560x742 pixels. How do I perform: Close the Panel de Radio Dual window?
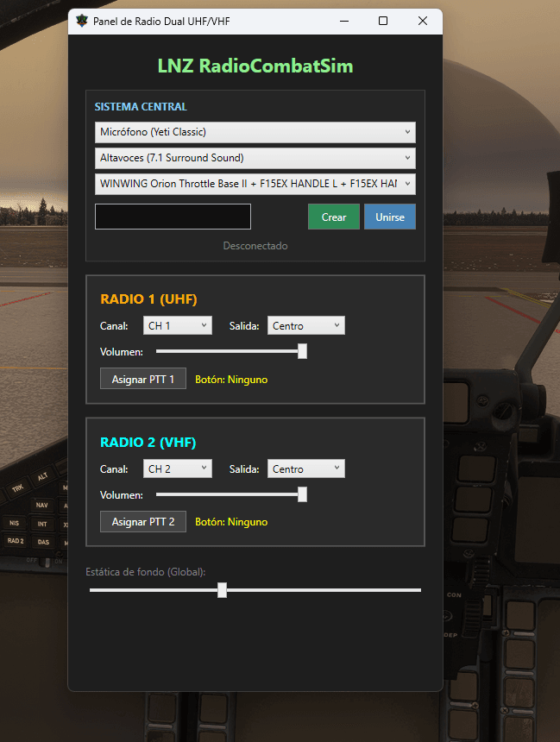click(x=423, y=21)
